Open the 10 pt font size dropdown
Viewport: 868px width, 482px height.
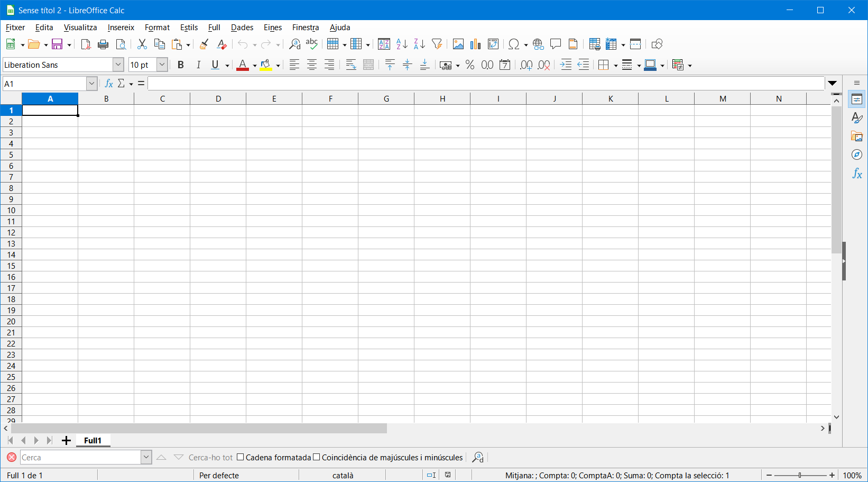tap(162, 65)
